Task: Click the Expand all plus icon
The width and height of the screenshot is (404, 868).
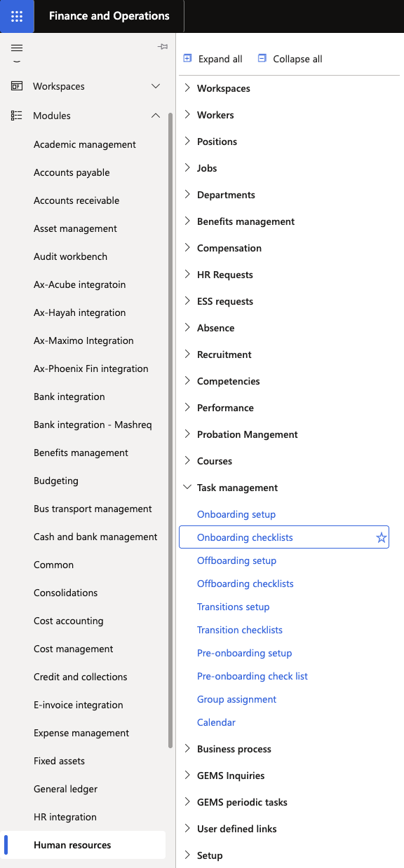Action: (187, 59)
